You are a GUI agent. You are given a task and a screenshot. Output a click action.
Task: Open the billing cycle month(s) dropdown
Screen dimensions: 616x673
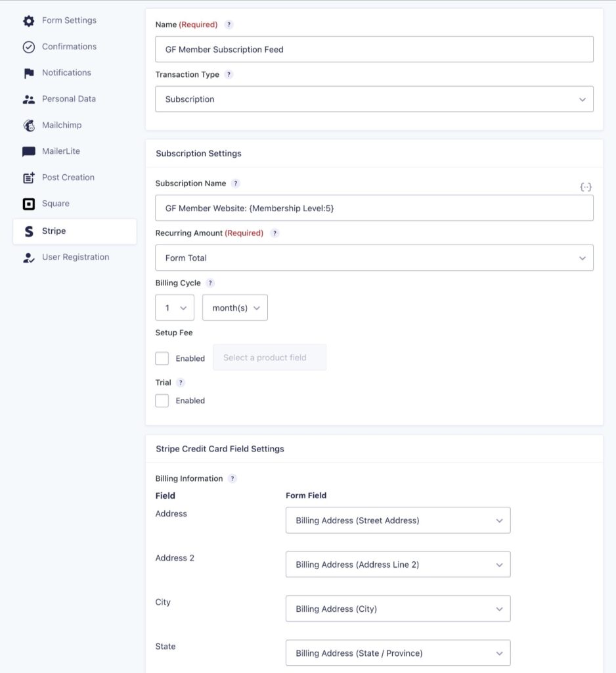[235, 308]
